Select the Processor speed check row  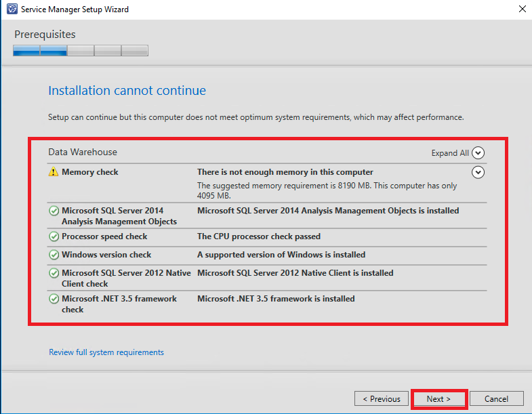[x=104, y=236]
